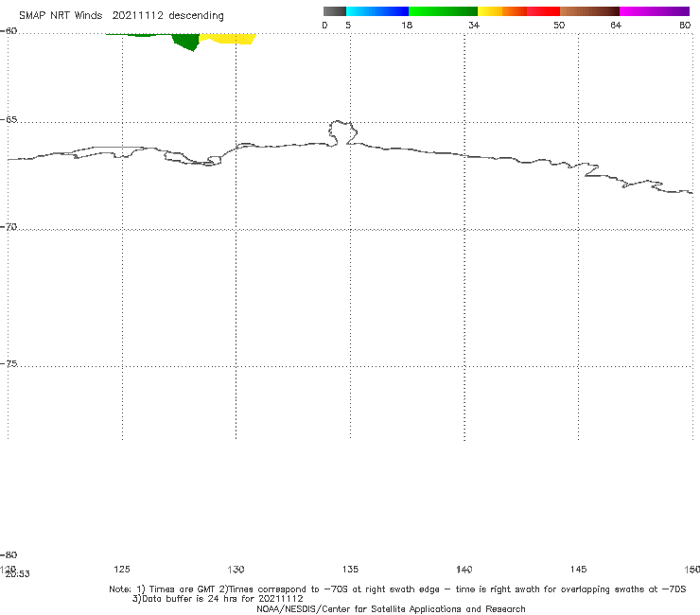Click the latitude label -75
Viewport: 700px width, 615px height.
click(x=9, y=364)
